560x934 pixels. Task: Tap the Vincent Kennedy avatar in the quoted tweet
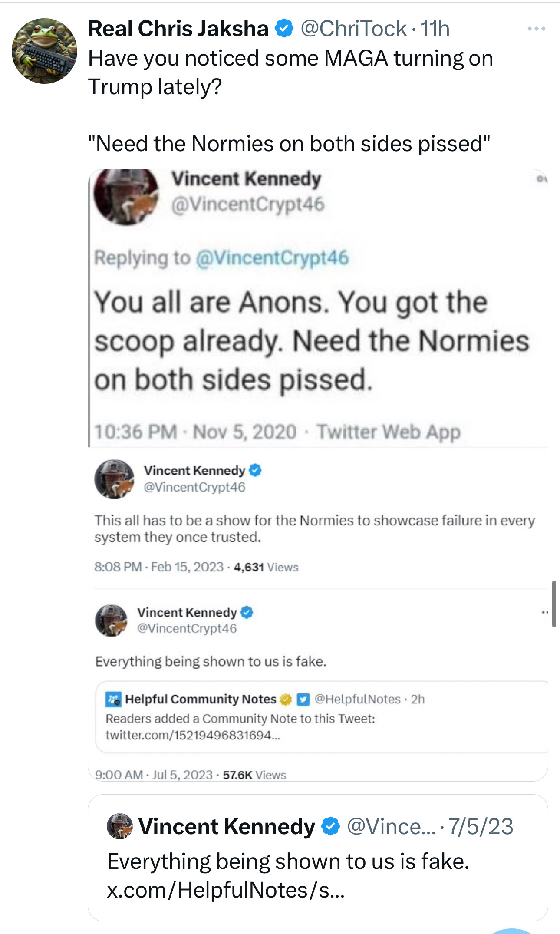click(x=120, y=826)
